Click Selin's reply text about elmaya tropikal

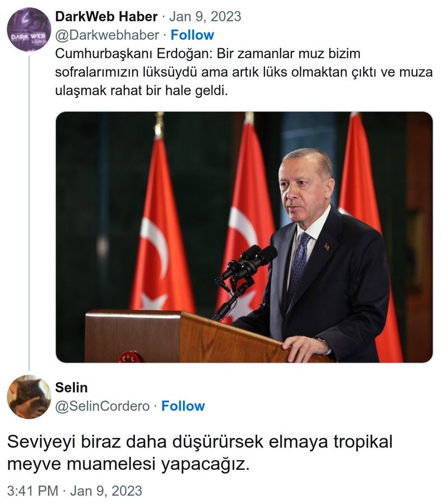(x=199, y=453)
